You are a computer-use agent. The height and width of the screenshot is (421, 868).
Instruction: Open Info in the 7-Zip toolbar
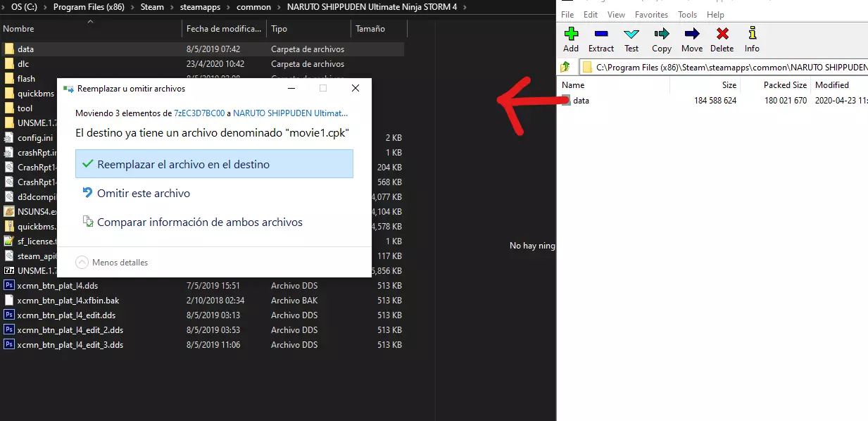point(752,39)
